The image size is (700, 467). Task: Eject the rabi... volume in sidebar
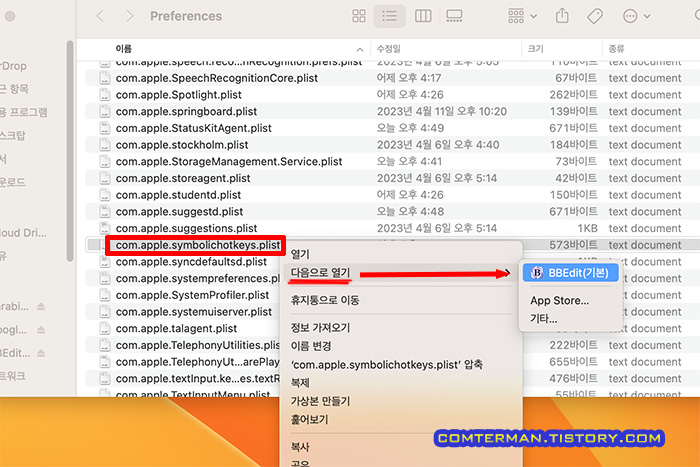point(41,307)
